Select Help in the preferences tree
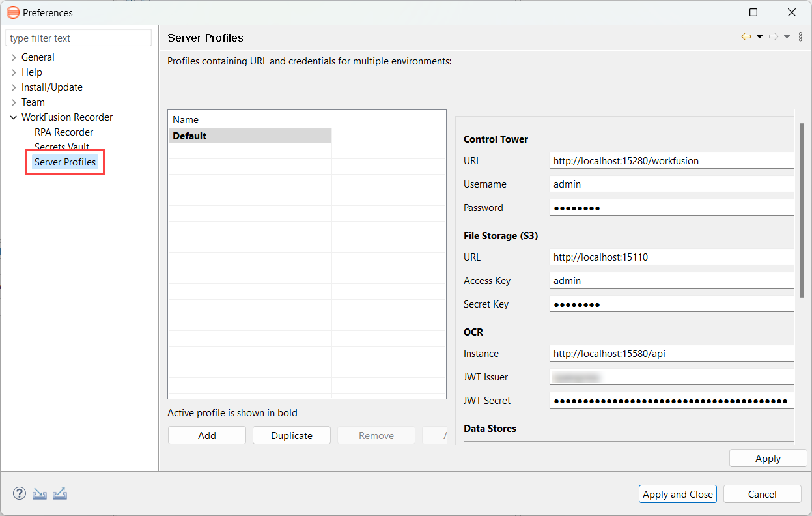The image size is (812, 516). 32,72
